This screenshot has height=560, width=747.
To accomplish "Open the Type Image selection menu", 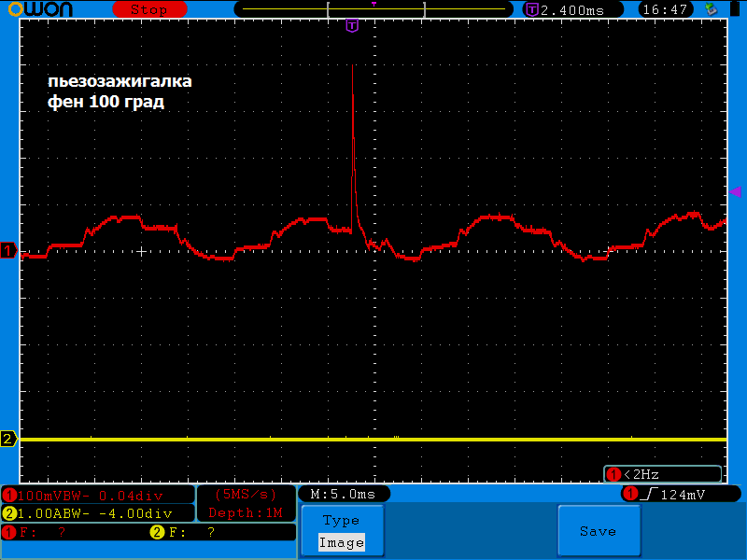I will pyautogui.click(x=341, y=531).
